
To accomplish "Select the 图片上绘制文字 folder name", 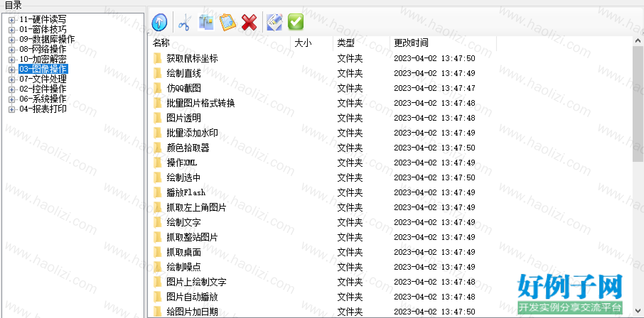I will pos(197,282).
